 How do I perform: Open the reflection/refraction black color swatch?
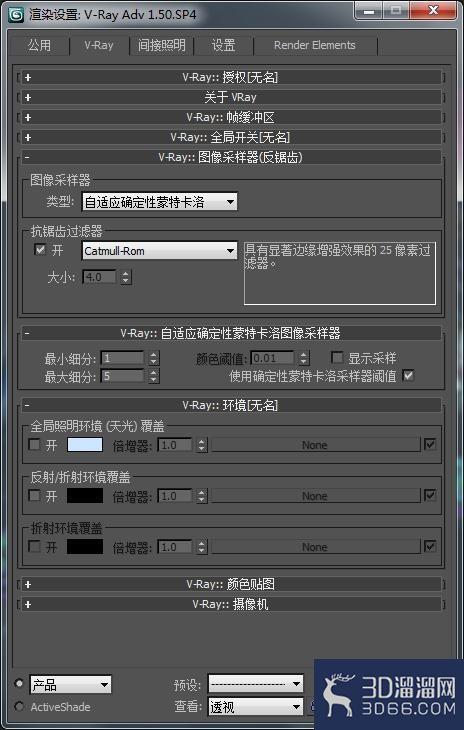[85, 496]
